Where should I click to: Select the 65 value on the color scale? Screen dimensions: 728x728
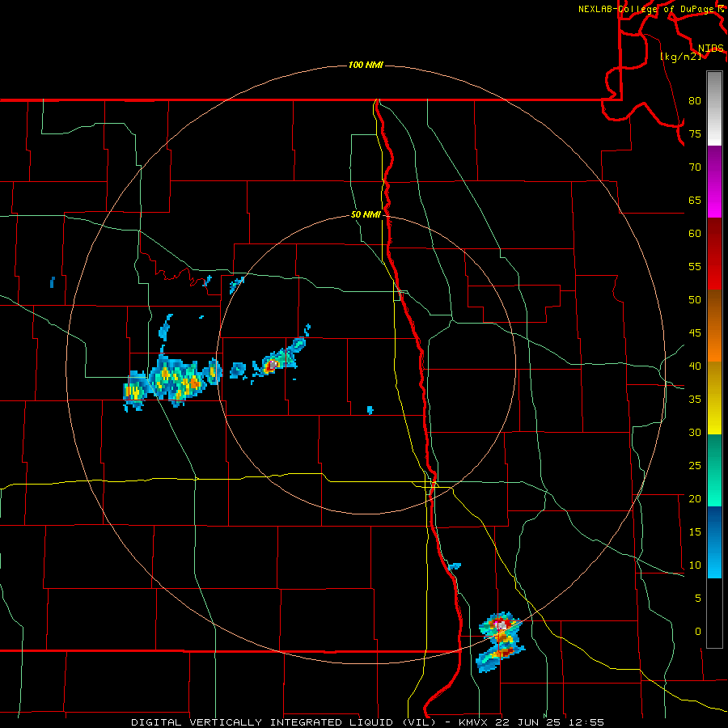tap(695, 200)
